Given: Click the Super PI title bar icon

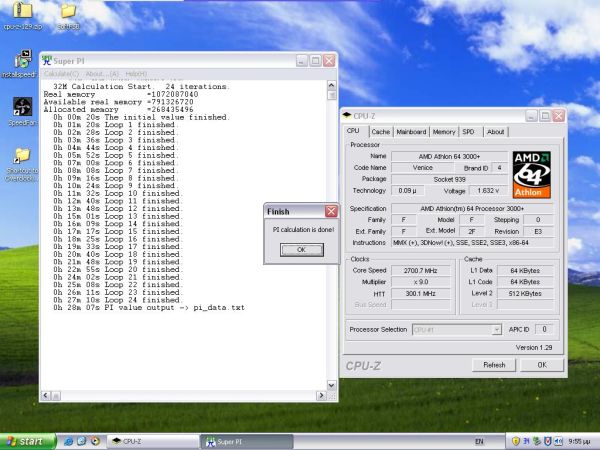Looking at the screenshot, I should pos(47,60).
